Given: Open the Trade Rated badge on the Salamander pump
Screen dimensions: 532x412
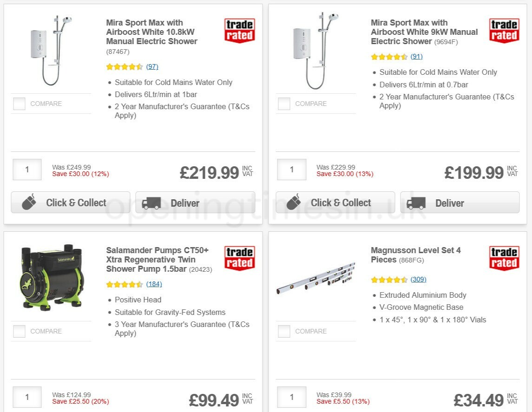Looking at the screenshot, I should [x=239, y=259].
